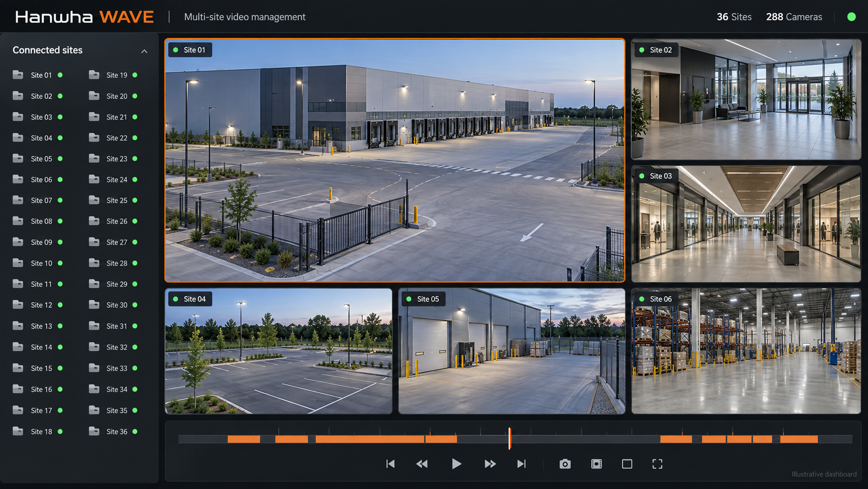Skip to previous recording chunk

point(390,464)
